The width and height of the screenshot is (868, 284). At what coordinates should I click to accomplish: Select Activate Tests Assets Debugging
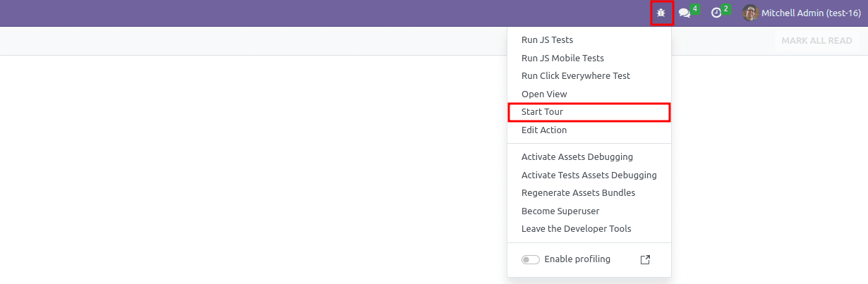coord(589,175)
